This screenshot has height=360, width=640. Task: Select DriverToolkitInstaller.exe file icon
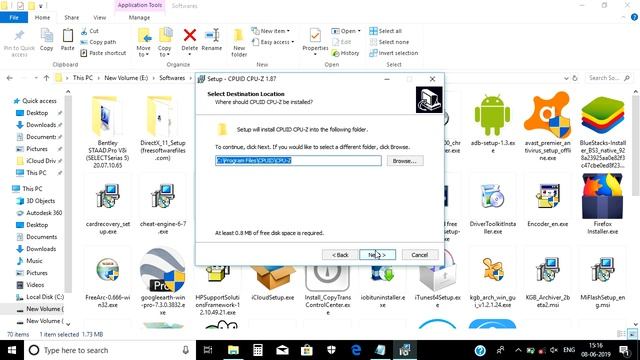(492, 197)
